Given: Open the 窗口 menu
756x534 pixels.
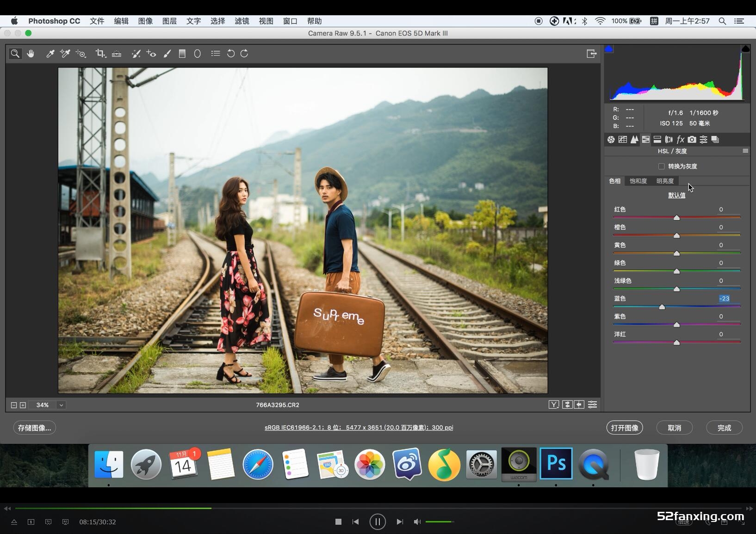Looking at the screenshot, I should coord(290,21).
